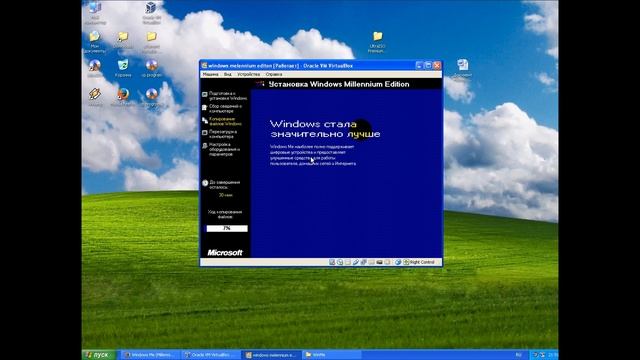Screen dimensions: 640x360
Task: Click the Microsoft logo in installer
Action: click(224, 253)
